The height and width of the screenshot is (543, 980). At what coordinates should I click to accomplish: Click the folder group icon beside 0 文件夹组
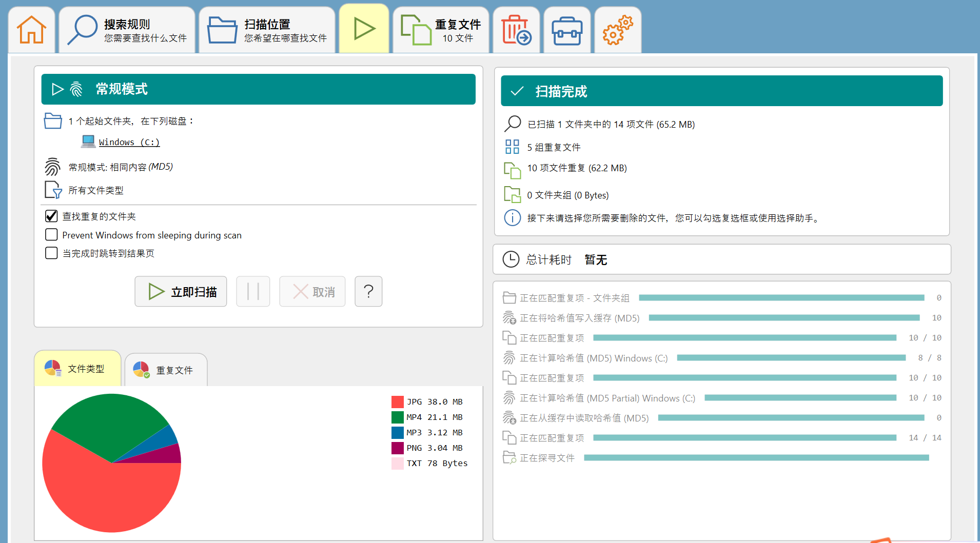[x=512, y=194]
